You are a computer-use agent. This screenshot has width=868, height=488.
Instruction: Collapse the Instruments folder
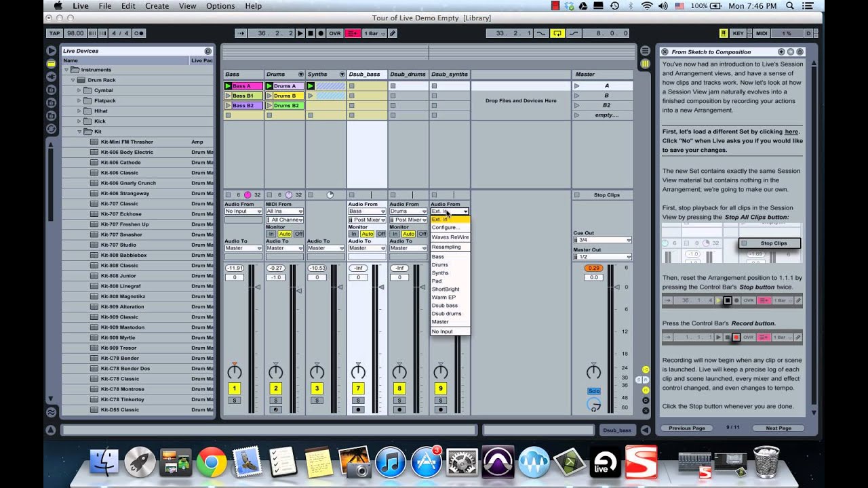coord(66,70)
